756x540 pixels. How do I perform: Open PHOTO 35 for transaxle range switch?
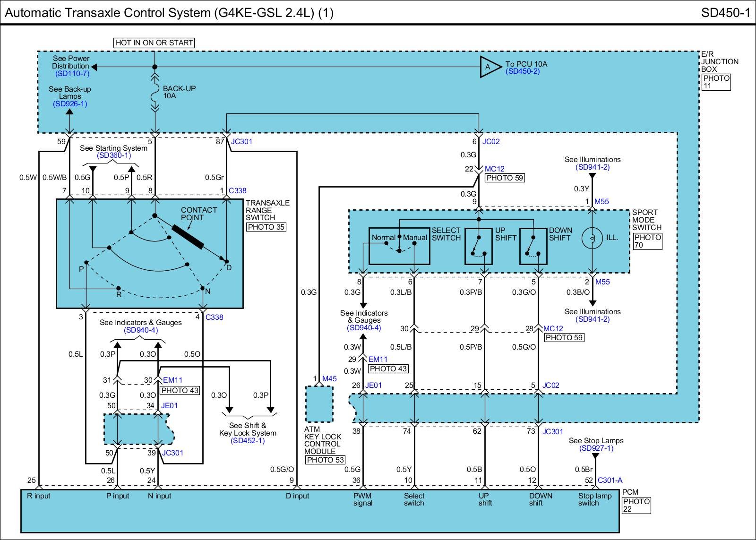[266, 227]
